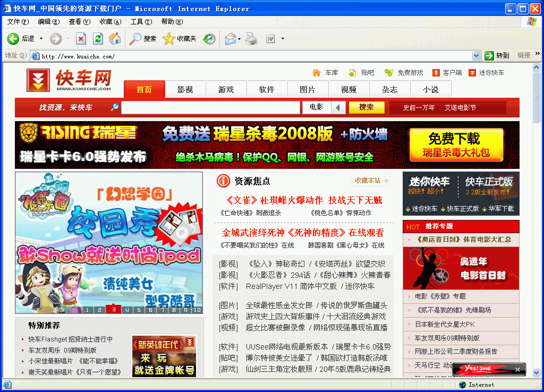Open the Favorites star icon
The image size is (544, 392).
[168, 38]
